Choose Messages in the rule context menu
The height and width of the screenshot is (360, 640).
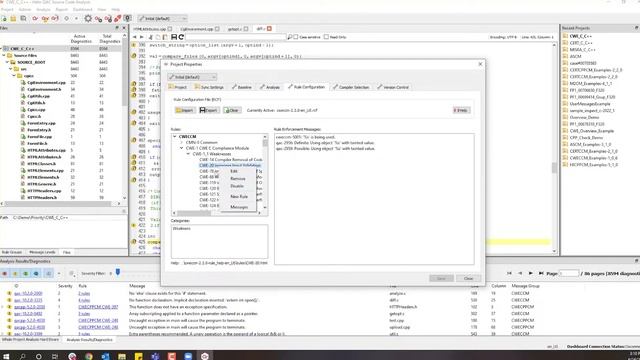click(239, 207)
